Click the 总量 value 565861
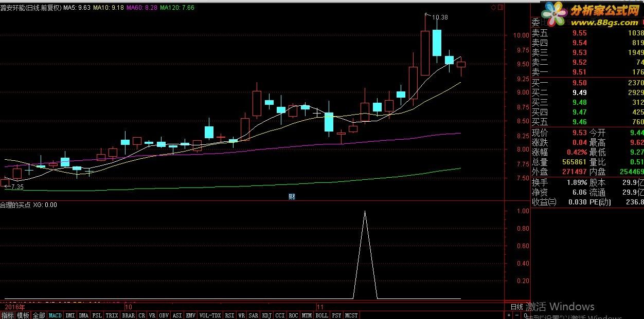The image size is (644, 319). (574, 162)
